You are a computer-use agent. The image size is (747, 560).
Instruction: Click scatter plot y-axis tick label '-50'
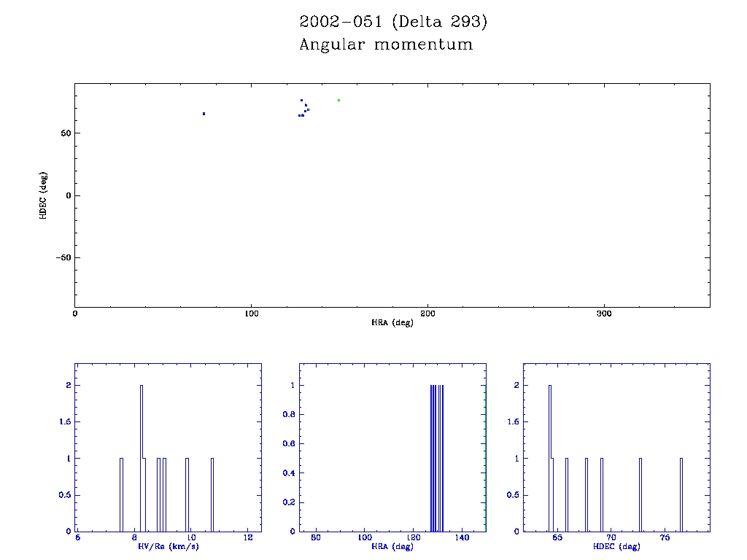click(63, 257)
